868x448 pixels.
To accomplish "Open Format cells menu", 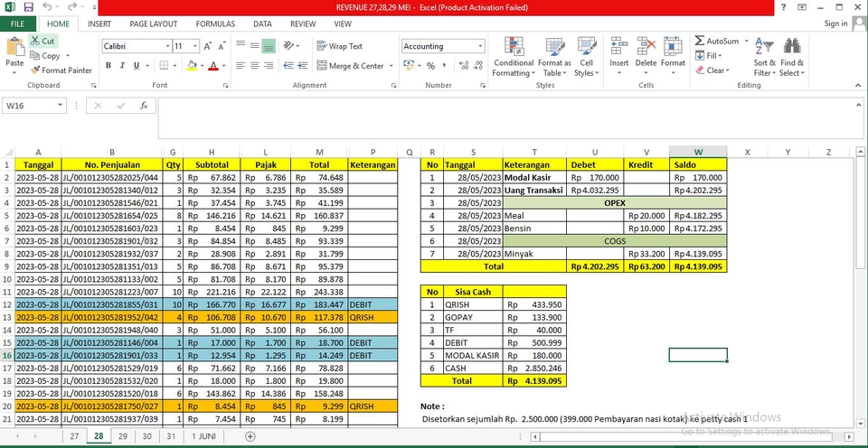I will click(673, 58).
